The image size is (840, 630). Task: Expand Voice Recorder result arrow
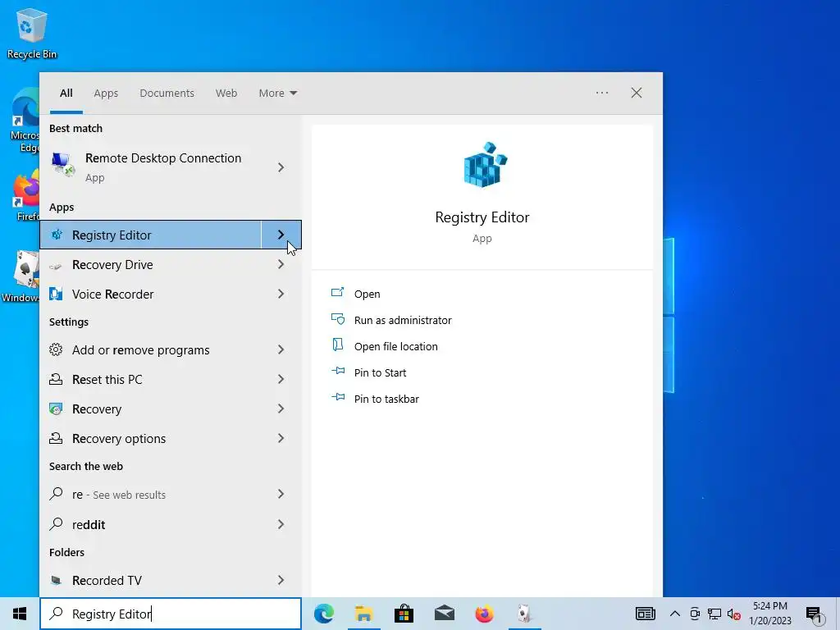point(281,294)
